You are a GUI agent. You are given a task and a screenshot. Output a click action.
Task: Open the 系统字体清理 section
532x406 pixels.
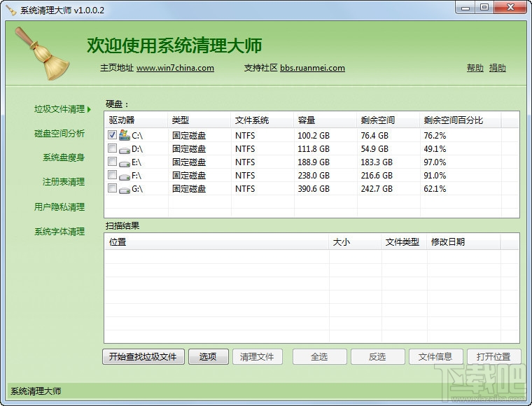(59, 231)
